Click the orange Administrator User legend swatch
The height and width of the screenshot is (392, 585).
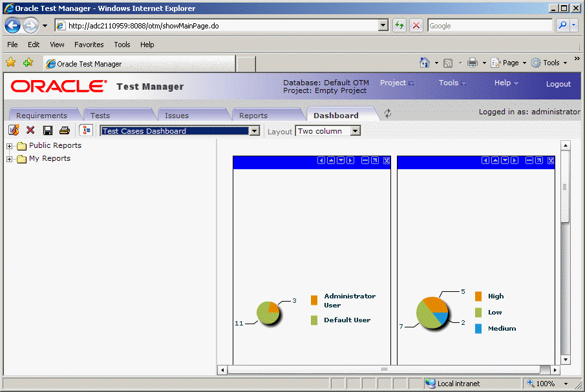coord(314,300)
